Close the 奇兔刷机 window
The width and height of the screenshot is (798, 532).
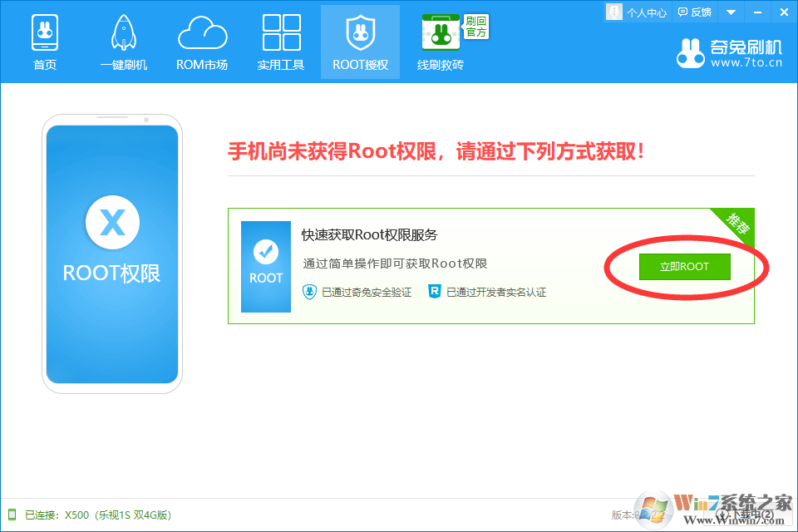[x=784, y=12]
